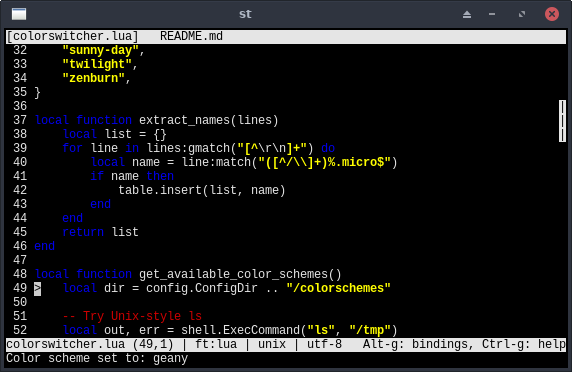Switch to the README.md tab
The height and width of the screenshot is (372, 572).
pos(191,36)
